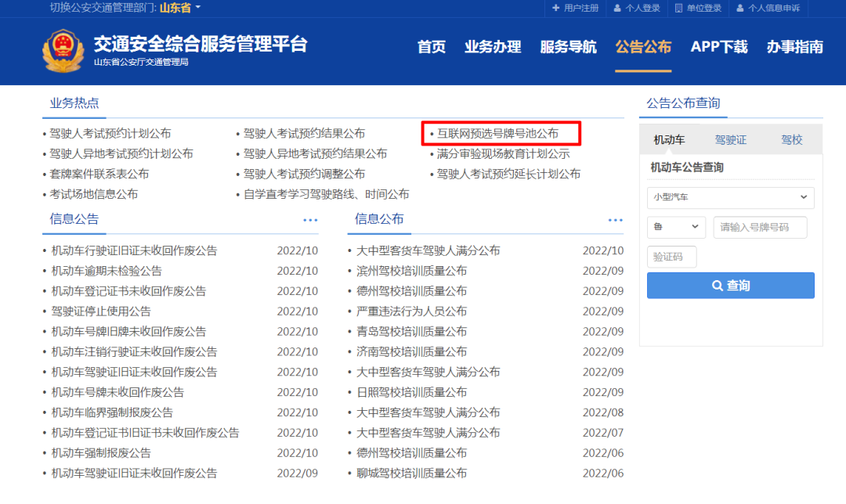Click the 验证码 captcha input field
846x504 pixels.
pyautogui.click(x=671, y=257)
